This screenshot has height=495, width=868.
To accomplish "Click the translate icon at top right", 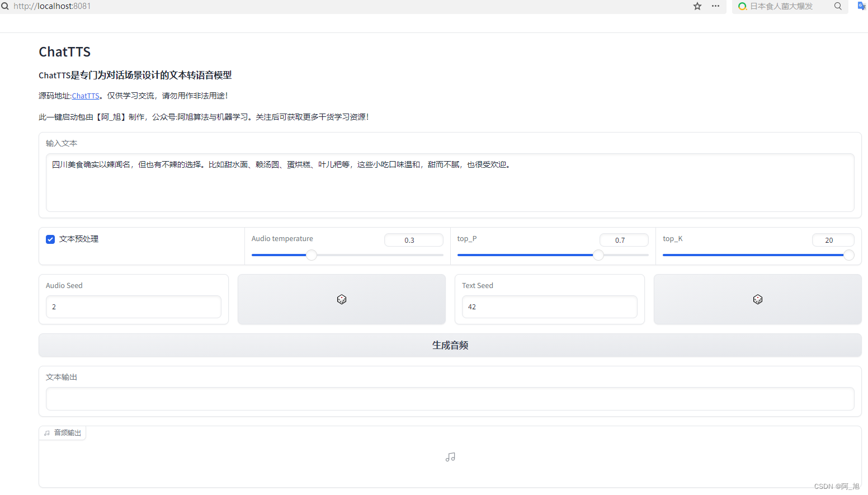I will pyautogui.click(x=861, y=6).
